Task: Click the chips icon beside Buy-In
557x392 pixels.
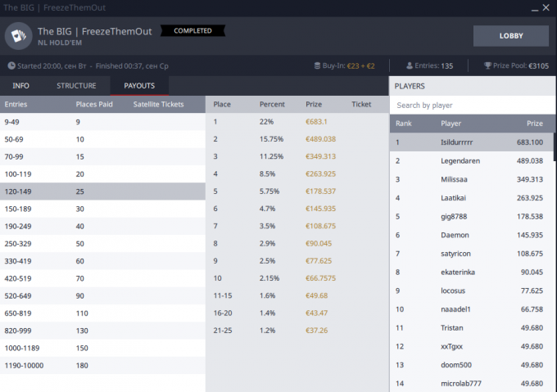Action: pos(317,65)
